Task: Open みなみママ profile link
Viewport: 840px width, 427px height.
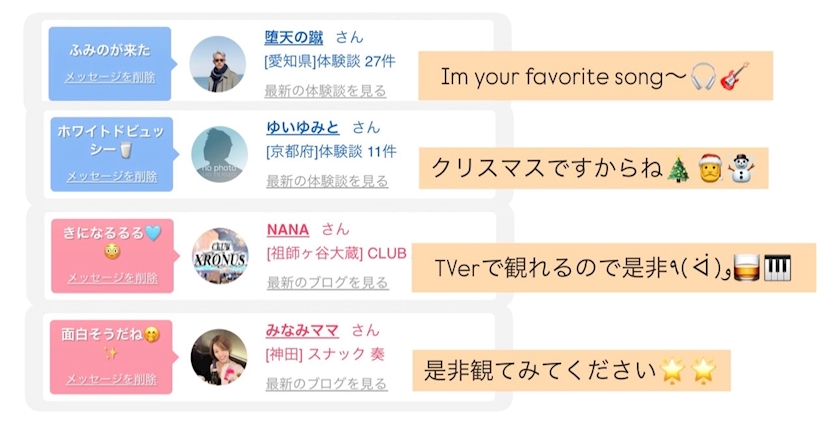Action: click(302, 330)
